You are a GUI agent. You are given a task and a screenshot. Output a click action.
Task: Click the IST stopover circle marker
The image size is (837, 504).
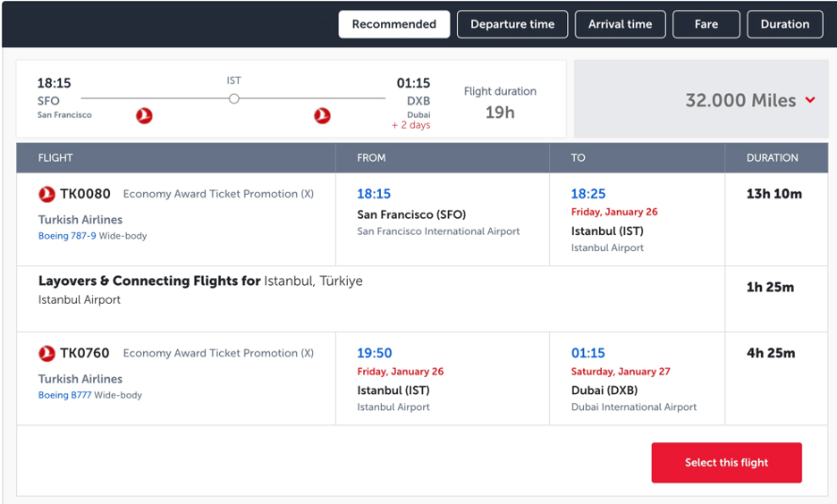233,98
